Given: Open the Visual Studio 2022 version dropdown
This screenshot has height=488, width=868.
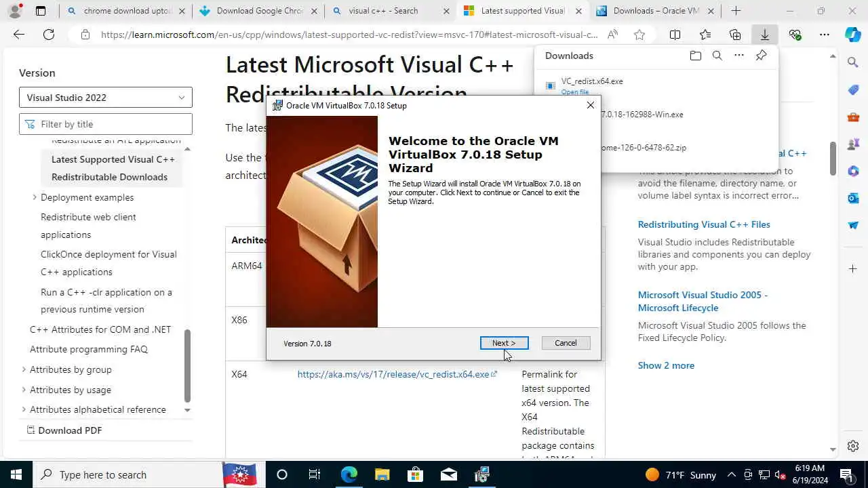Looking at the screenshot, I should point(106,98).
